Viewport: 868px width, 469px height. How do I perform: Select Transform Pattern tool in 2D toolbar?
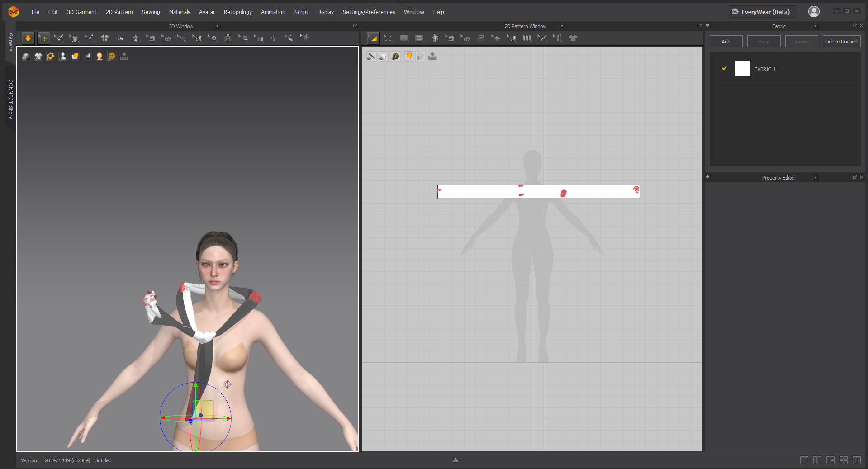click(373, 38)
